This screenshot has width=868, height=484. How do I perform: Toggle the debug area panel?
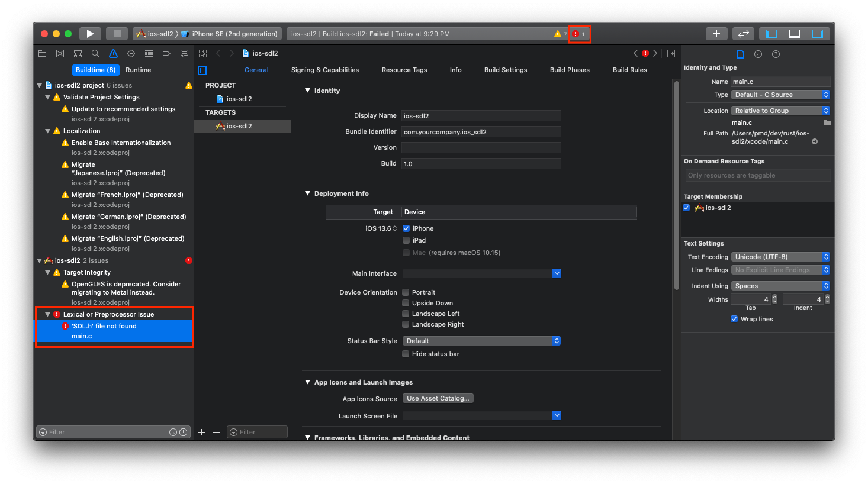[x=795, y=34]
